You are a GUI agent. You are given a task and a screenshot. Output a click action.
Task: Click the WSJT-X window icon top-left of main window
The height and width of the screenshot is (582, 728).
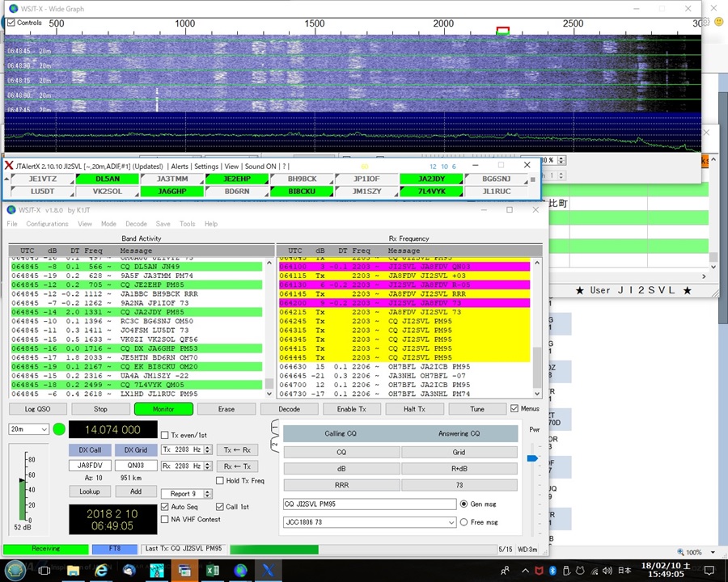tap(11, 209)
